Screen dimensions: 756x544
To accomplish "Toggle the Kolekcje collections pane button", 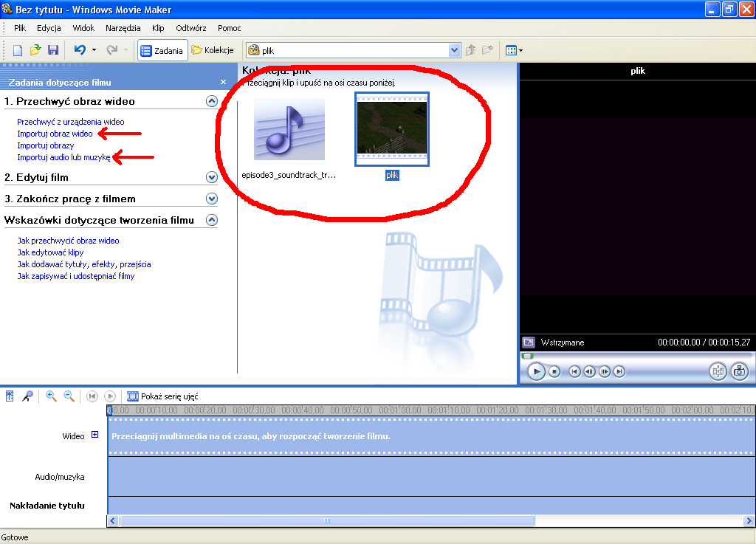I will [213, 50].
